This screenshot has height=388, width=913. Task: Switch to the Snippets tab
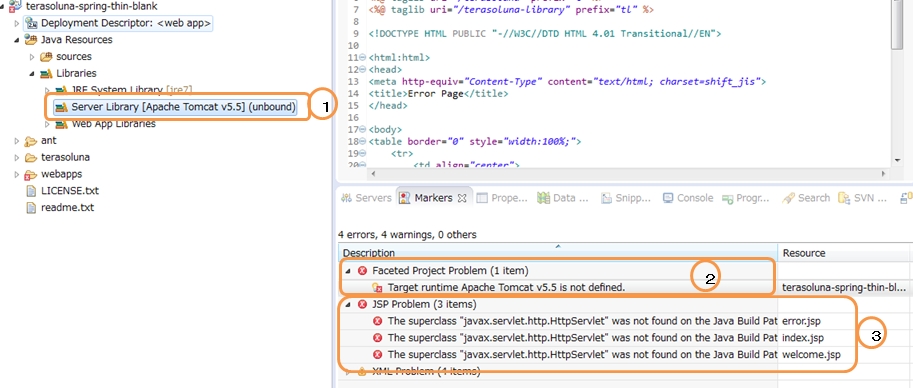pyautogui.click(x=626, y=198)
